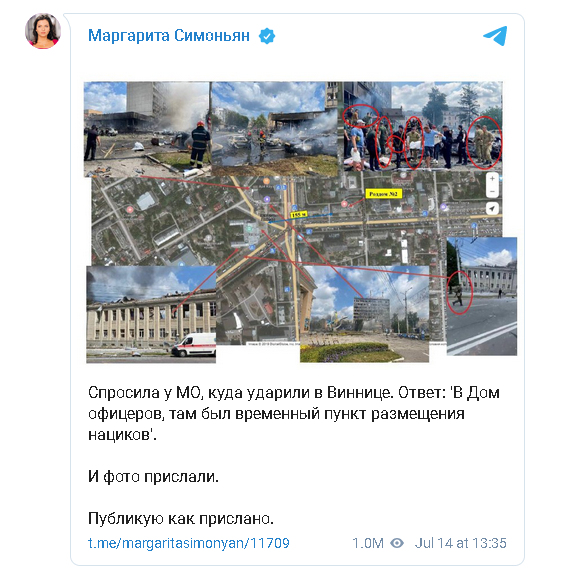The image size is (579, 584).
Task: Click the blue verified badge
Action: click(x=267, y=36)
